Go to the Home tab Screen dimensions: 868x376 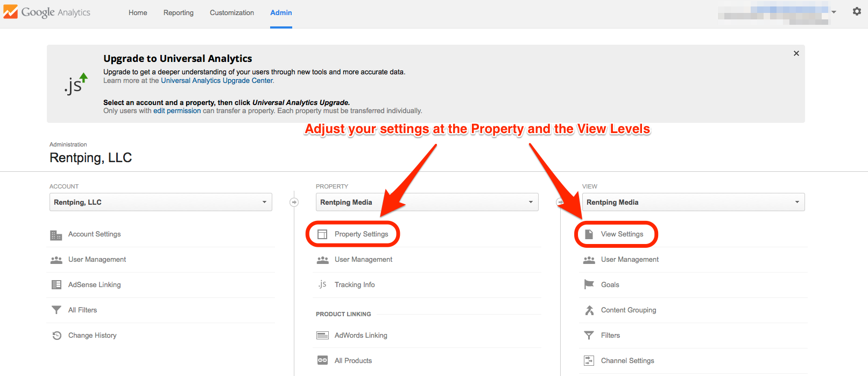(x=138, y=12)
